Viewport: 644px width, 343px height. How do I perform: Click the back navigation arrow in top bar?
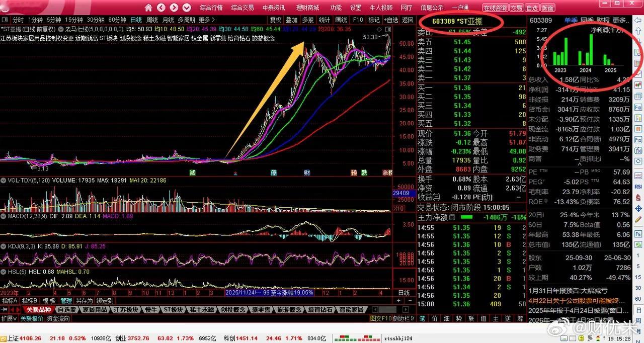click(161, 8)
